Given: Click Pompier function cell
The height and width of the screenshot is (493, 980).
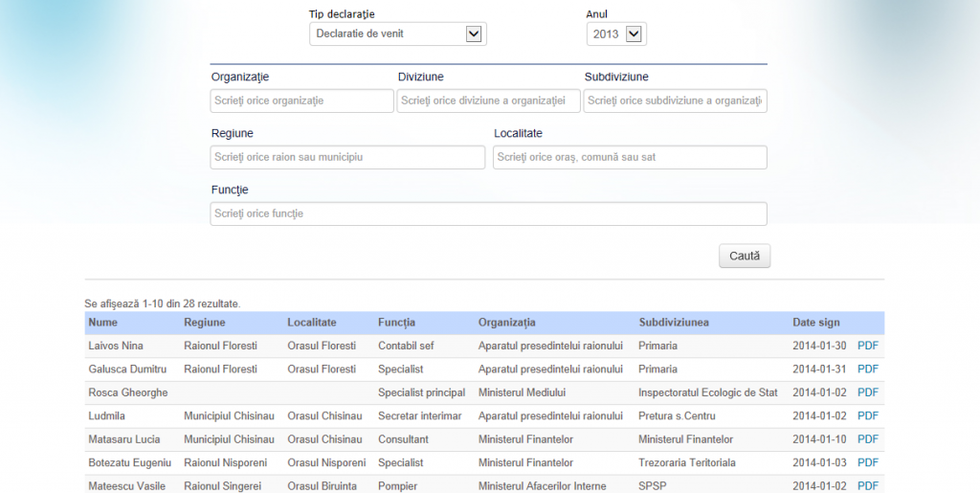Looking at the screenshot, I should pos(397,486).
